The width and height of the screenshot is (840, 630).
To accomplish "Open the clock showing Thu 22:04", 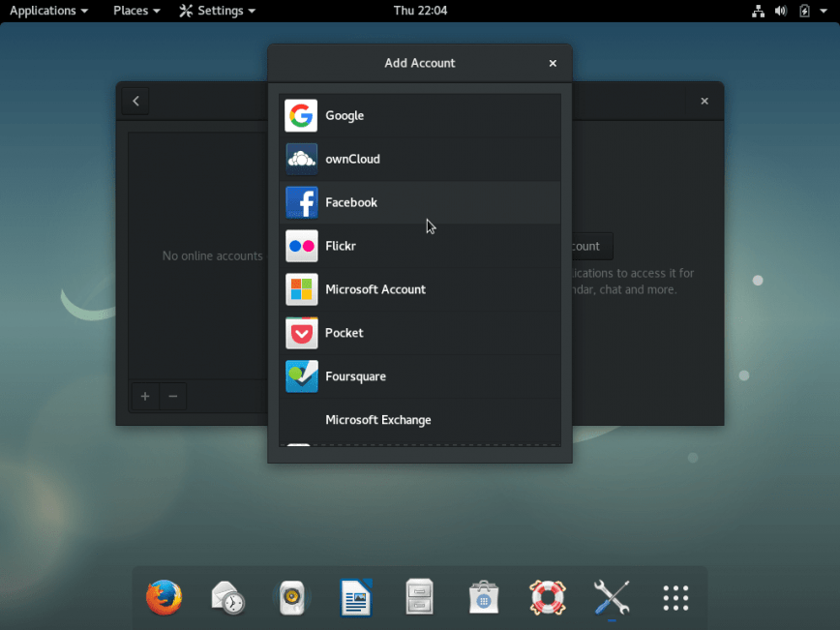I will tap(419, 11).
